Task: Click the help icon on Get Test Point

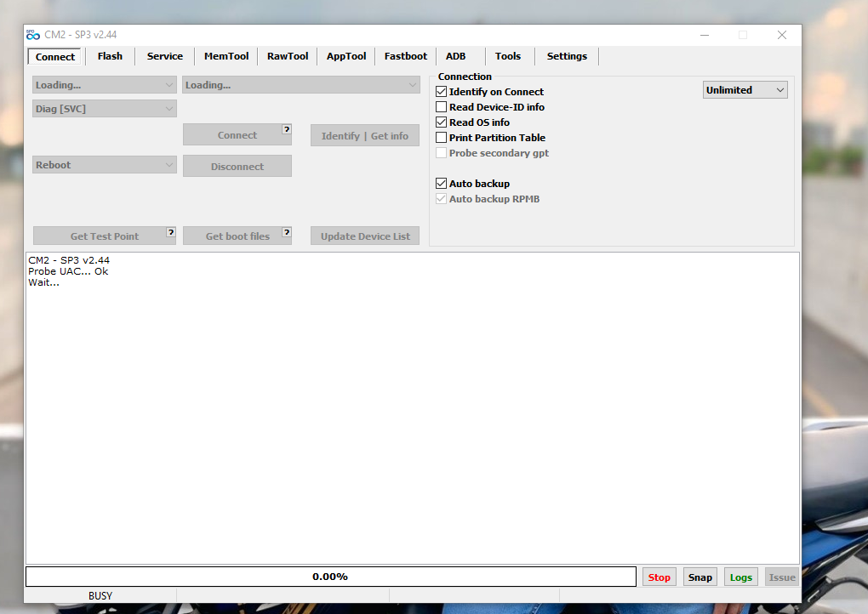Action: (171, 231)
